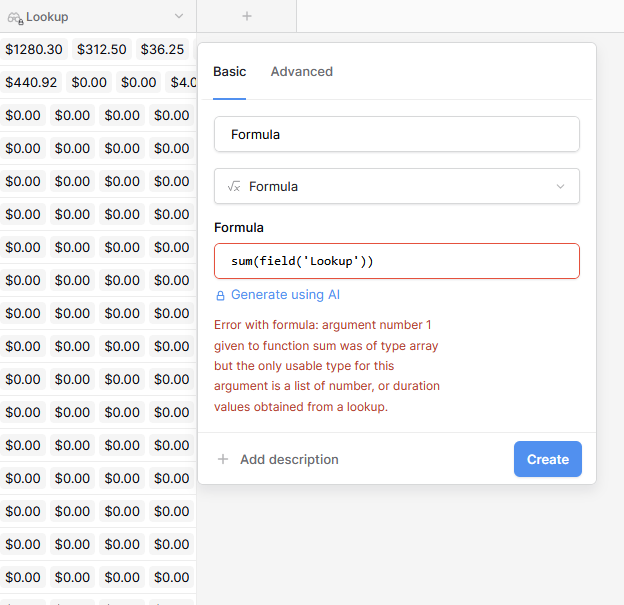Click the Lookup field type icon in column header
Screen dimensions: 624x605
tap(15, 17)
